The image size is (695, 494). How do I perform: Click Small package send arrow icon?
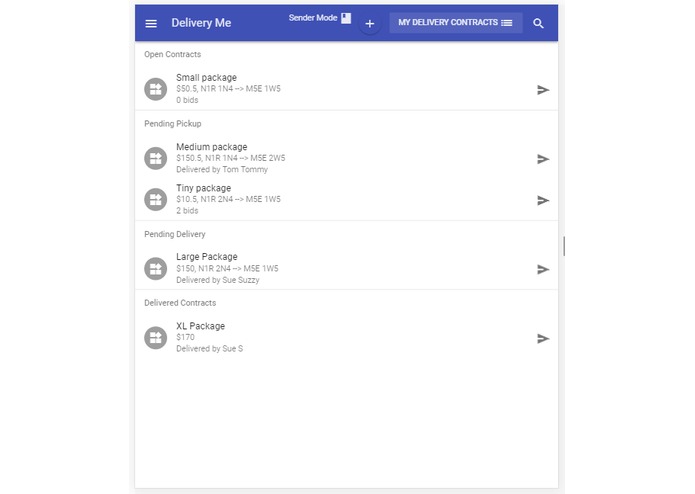click(543, 90)
